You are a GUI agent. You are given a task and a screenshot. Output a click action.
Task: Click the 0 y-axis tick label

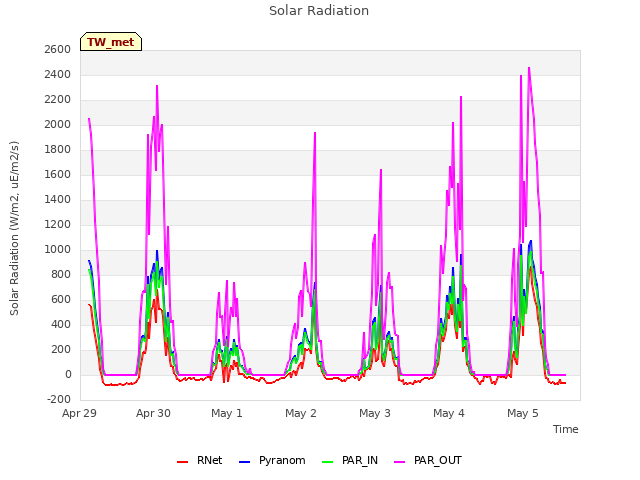tap(68, 375)
